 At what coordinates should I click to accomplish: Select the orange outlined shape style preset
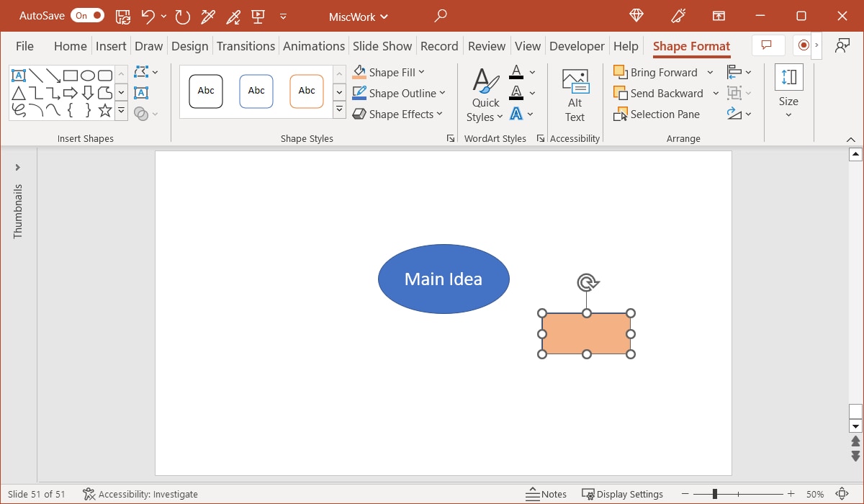point(306,91)
